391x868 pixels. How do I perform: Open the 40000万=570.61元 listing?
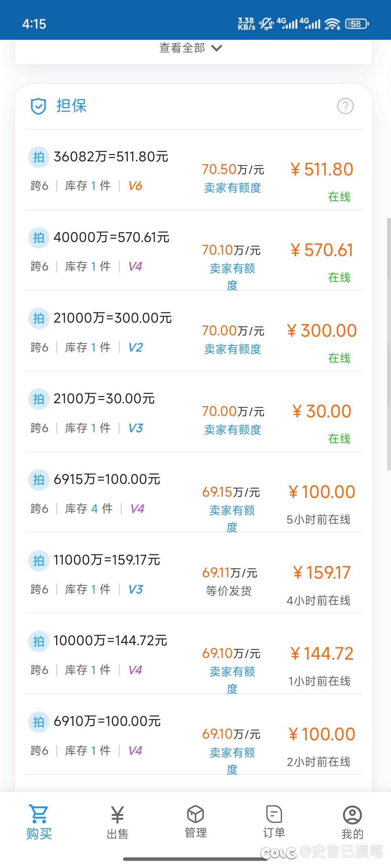coord(112,238)
